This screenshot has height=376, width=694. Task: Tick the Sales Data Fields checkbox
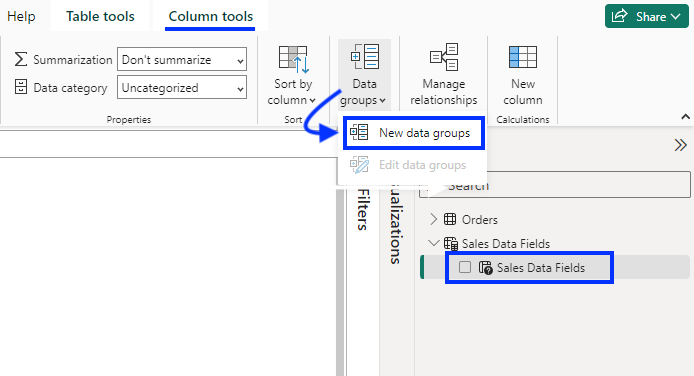click(x=465, y=267)
